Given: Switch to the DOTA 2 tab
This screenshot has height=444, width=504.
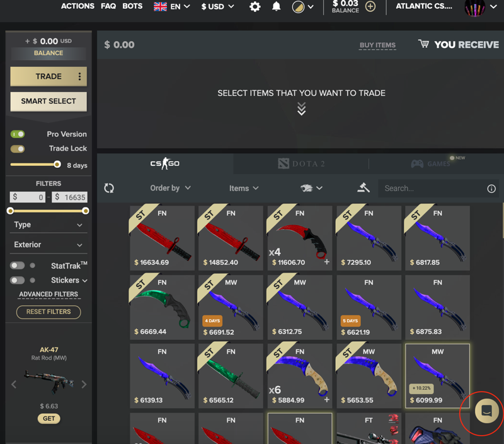Looking at the screenshot, I should click(x=301, y=164).
